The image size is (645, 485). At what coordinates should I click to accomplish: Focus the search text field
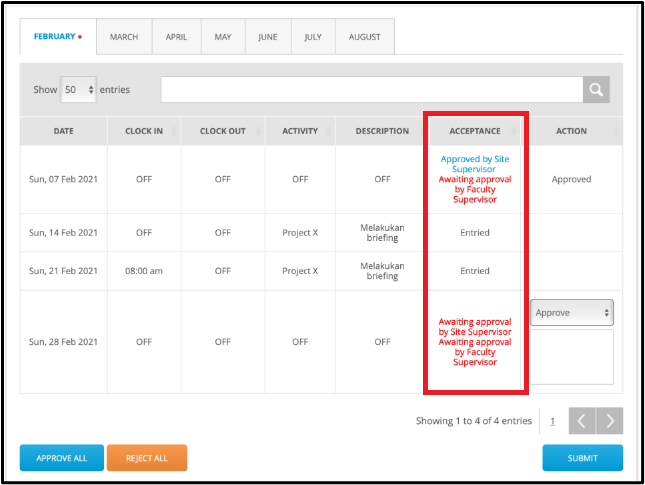click(x=372, y=89)
